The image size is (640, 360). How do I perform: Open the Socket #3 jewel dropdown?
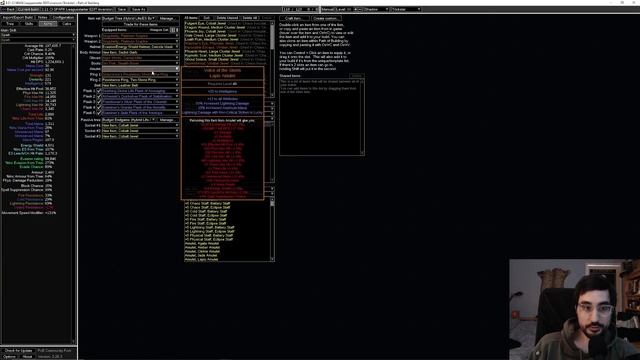tap(140, 136)
